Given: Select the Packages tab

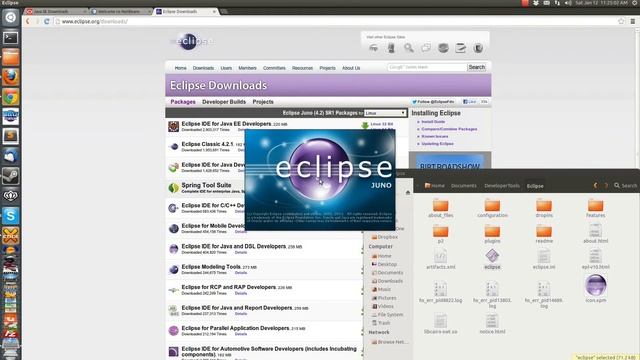Looking at the screenshot, I should click(x=183, y=102).
